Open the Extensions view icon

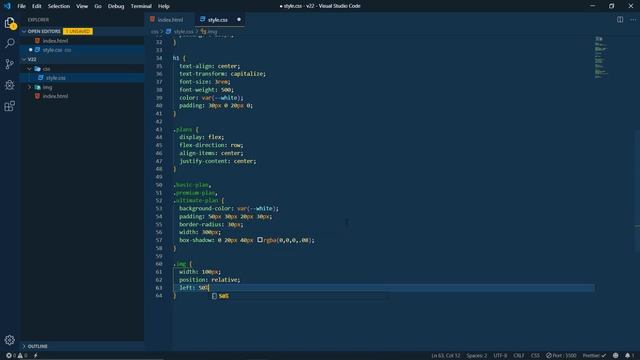[x=10, y=106]
